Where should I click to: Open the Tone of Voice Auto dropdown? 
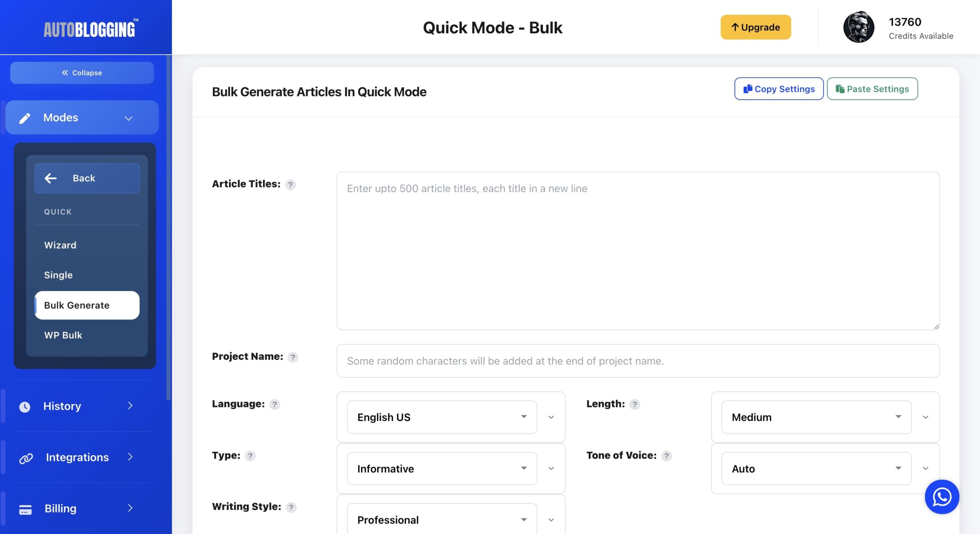point(816,469)
